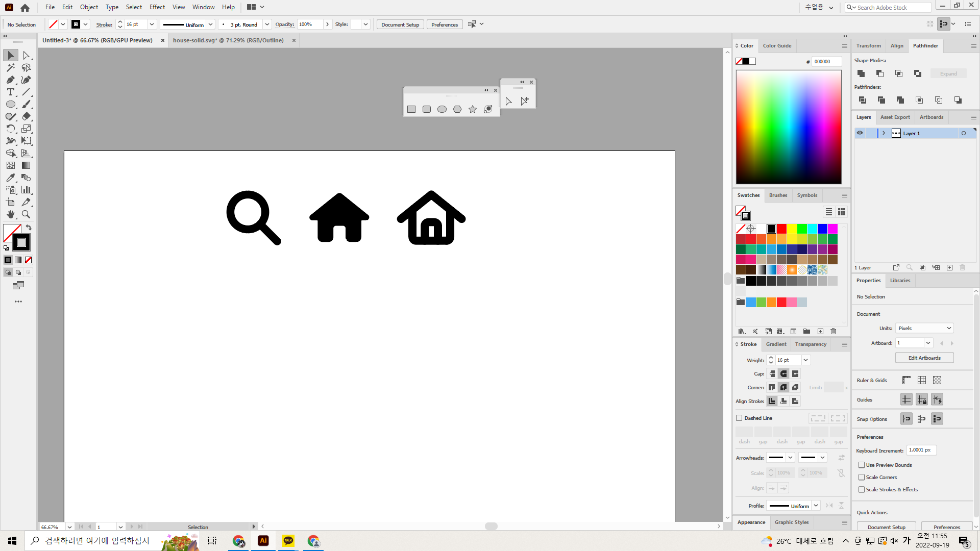980x551 pixels.
Task: Toggle the show rulers button
Action: click(906, 380)
